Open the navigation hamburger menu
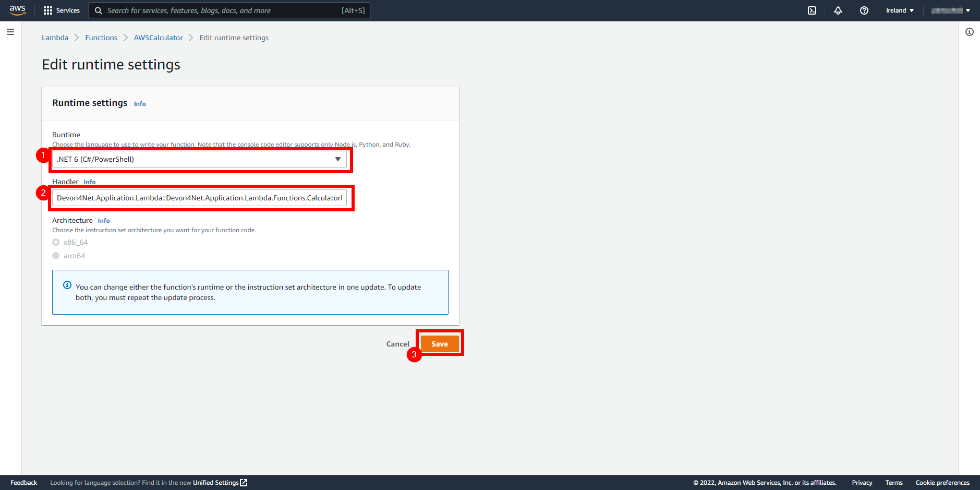The height and width of the screenshot is (490, 980). click(x=10, y=32)
